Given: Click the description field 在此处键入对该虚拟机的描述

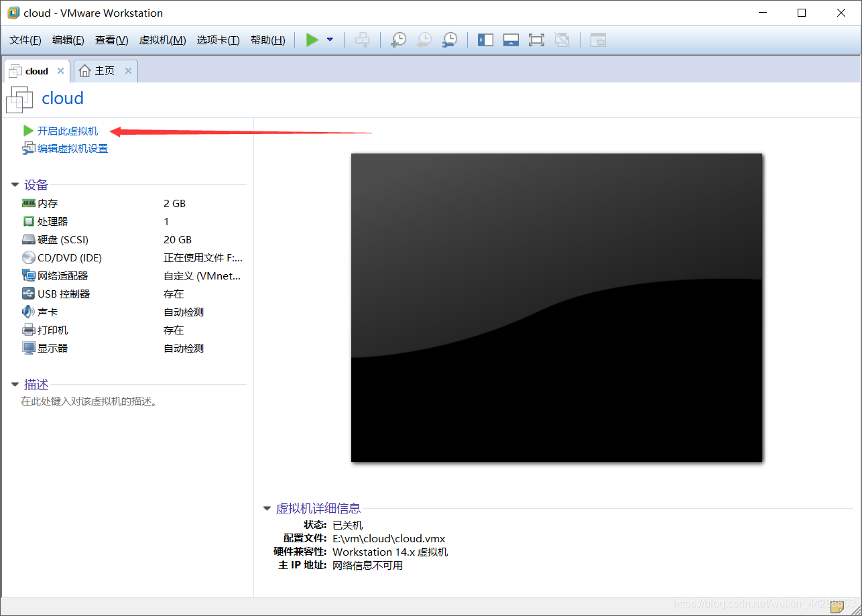Looking at the screenshot, I should pyautogui.click(x=89, y=402).
